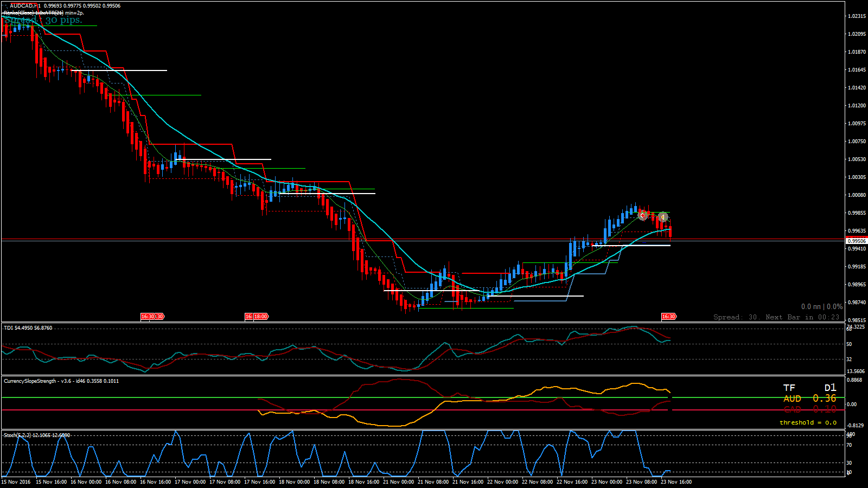The image size is (868, 488).
Task: Click the AUD currency label
Action: pos(792,399)
